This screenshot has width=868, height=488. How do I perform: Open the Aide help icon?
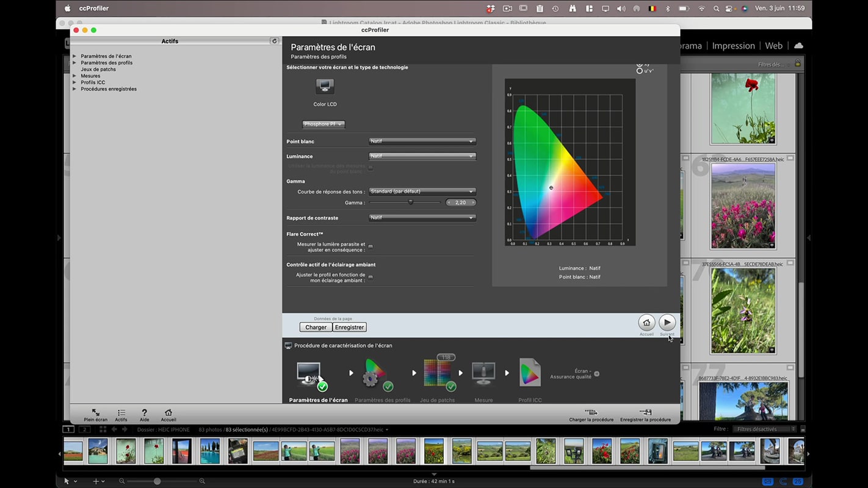[144, 413]
